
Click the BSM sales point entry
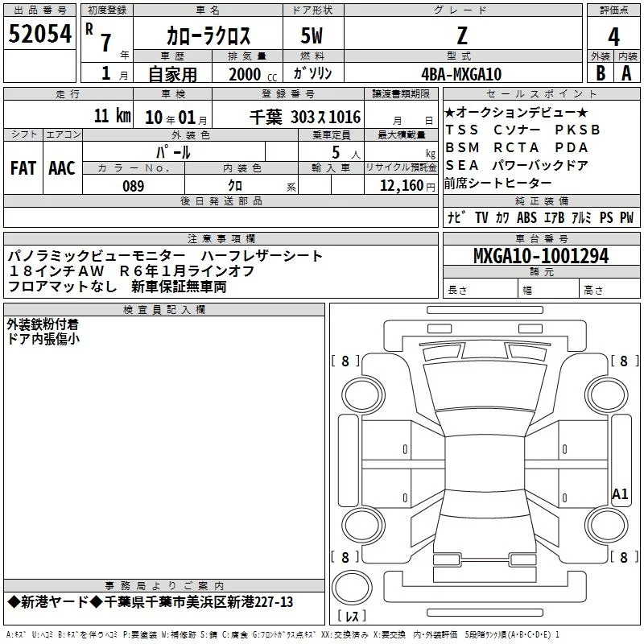(x=462, y=147)
